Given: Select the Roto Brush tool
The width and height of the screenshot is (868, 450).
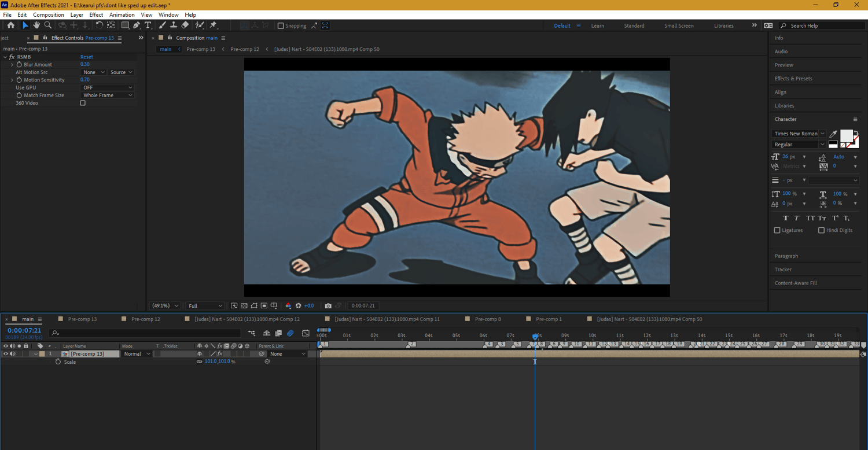Looking at the screenshot, I should (200, 25).
